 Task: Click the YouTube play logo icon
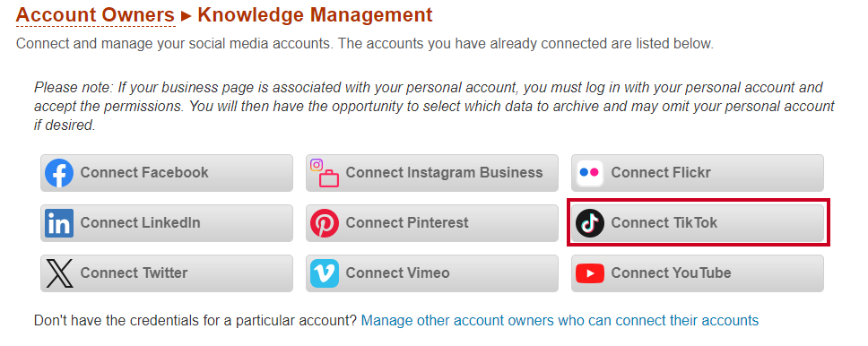pos(589,273)
